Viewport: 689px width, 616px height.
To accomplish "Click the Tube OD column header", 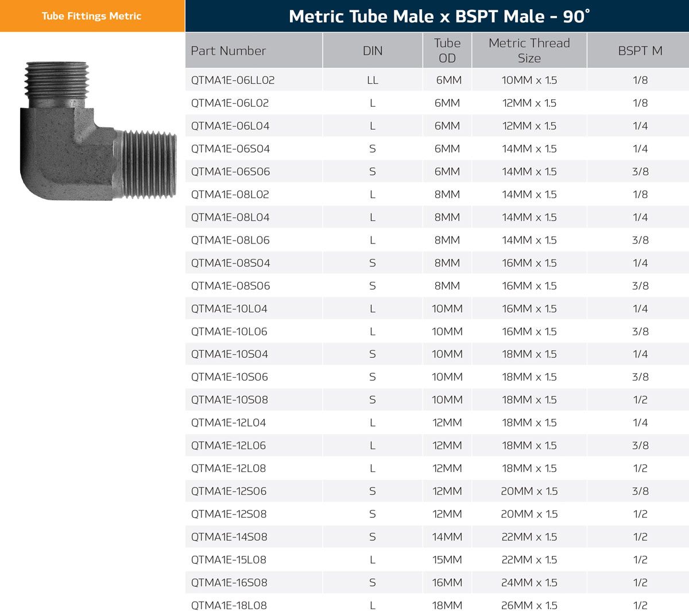I will [447, 51].
